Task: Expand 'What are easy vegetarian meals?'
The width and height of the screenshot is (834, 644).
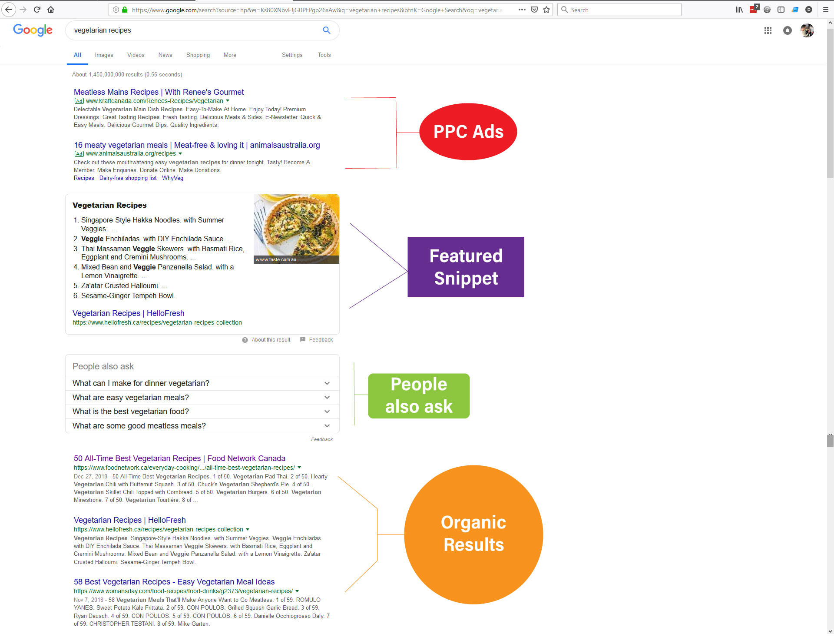Action: pos(202,398)
